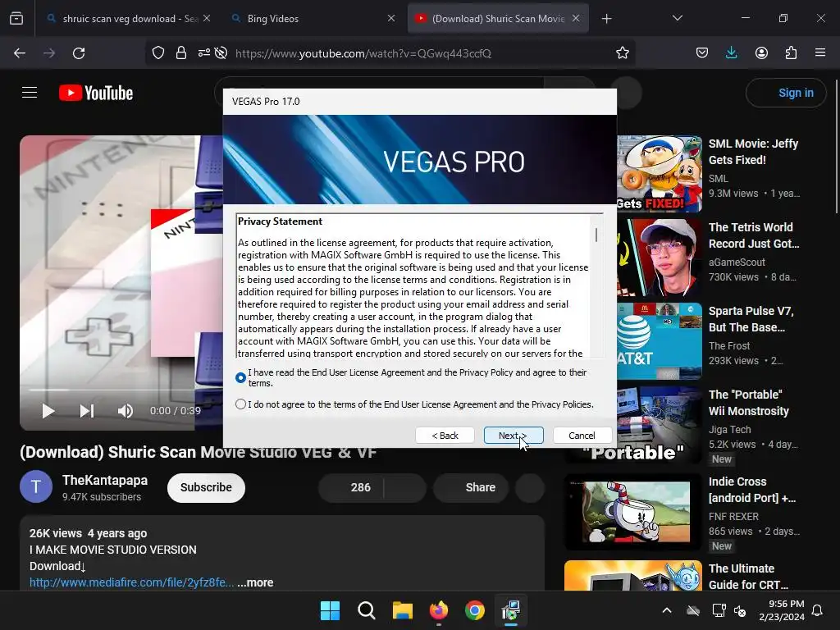The height and width of the screenshot is (630, 840).
Task: Open YouTube guide hamburger menu
Action: point(30,93)
